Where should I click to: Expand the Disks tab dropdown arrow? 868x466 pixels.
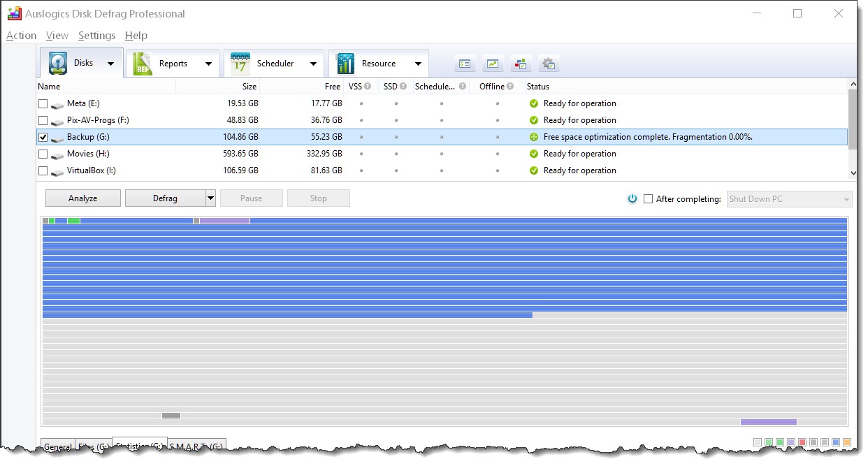(x=110, y=64)
